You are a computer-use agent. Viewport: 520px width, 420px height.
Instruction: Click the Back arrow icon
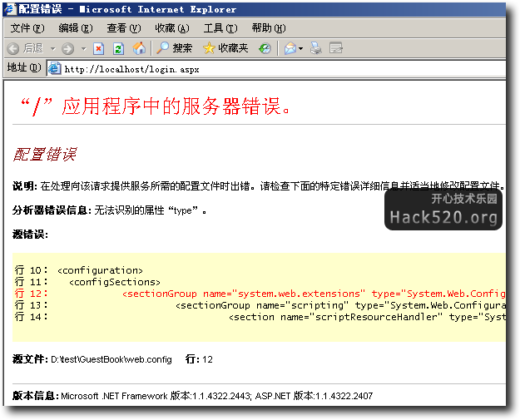13,49
